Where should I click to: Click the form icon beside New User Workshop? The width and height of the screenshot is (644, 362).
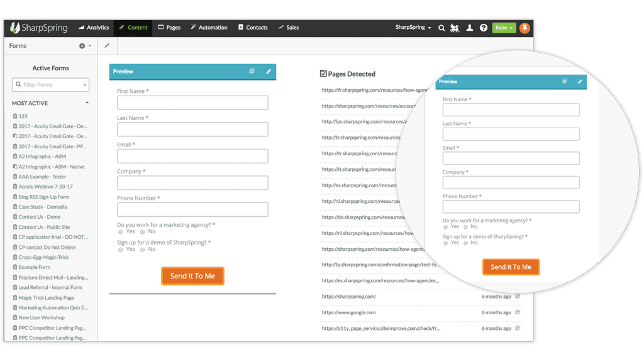click(x=15, y=317)
